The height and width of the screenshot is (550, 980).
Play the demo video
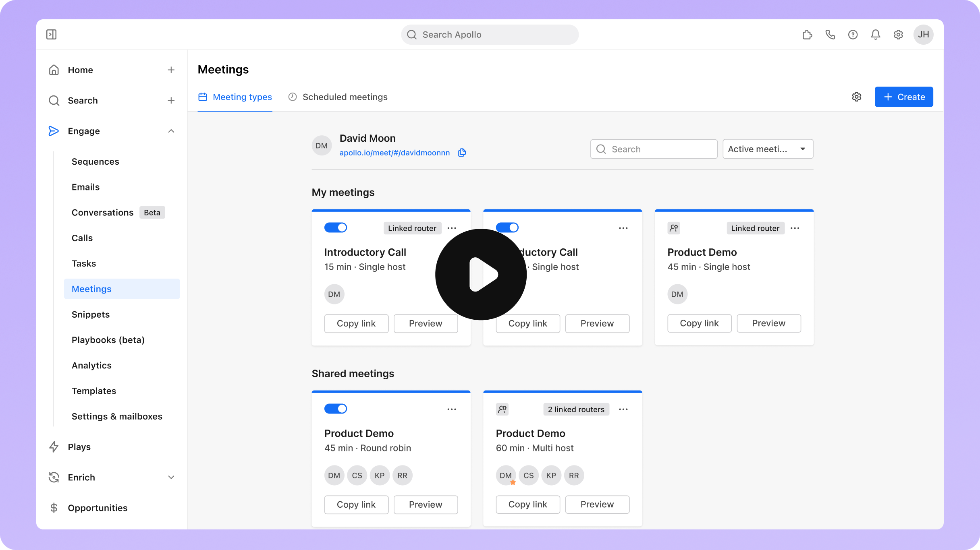(x=481, y=274)
